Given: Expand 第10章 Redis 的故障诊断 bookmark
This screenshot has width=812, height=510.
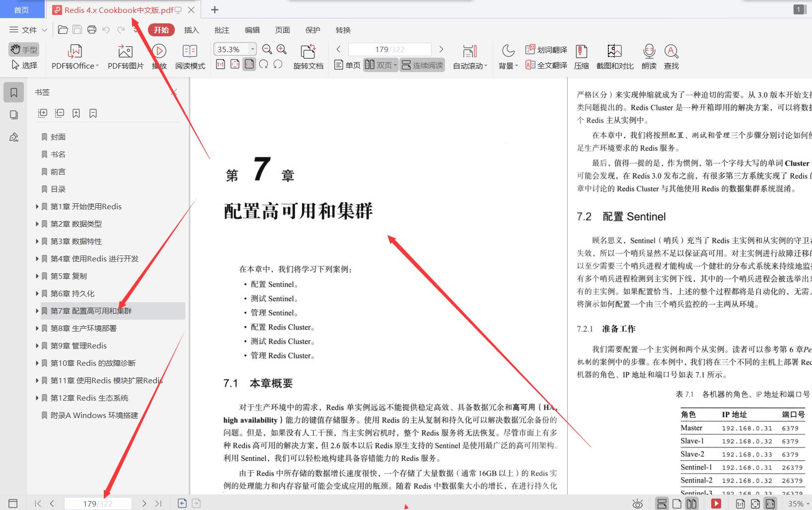Looking at the screenshot, I should click(37, 363).
